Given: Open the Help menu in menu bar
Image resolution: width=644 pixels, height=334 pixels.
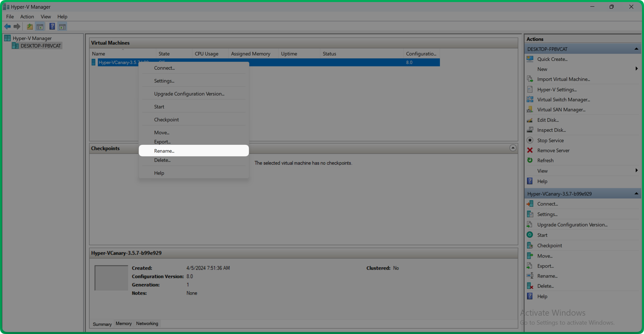Looking at the screenshot, I should (62, 17).
